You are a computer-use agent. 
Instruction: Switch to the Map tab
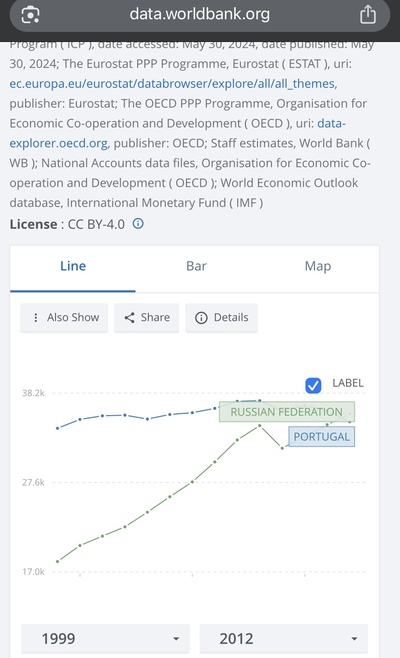coord(318,266)
